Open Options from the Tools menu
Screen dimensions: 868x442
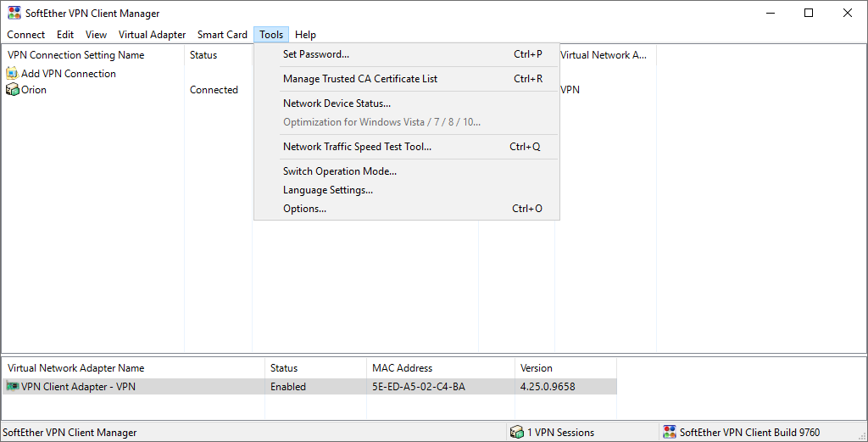[304, 209]
